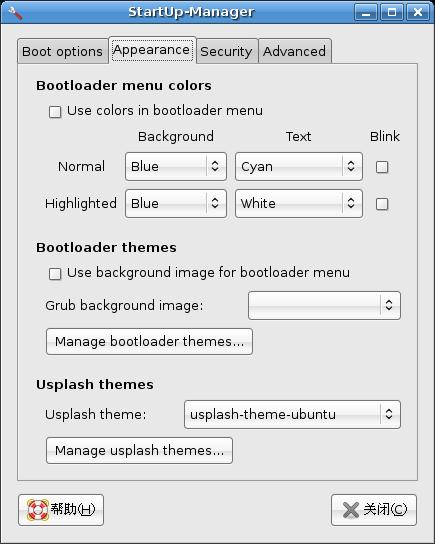
Task: Open the Advanced tab
Action: pyautogui.click(x=295, y=51)
